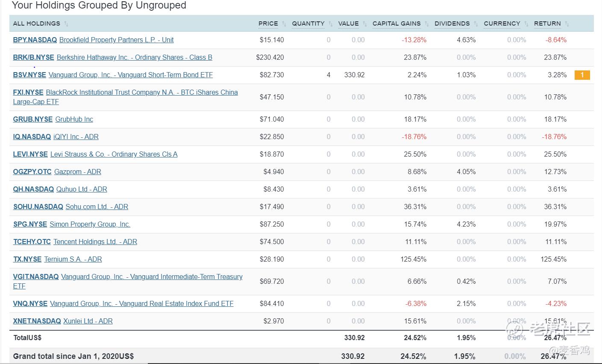Image resolution: width=602 pixels, height=364 pixels.
Task: Open the XNET.NASDAQ ticker link
Action: pyautogui.click(x=37, y=321)
